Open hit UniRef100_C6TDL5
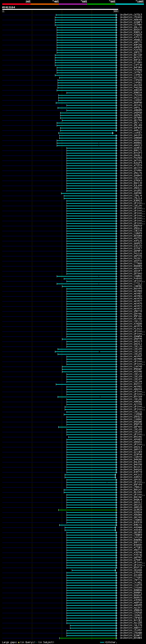 131,15
